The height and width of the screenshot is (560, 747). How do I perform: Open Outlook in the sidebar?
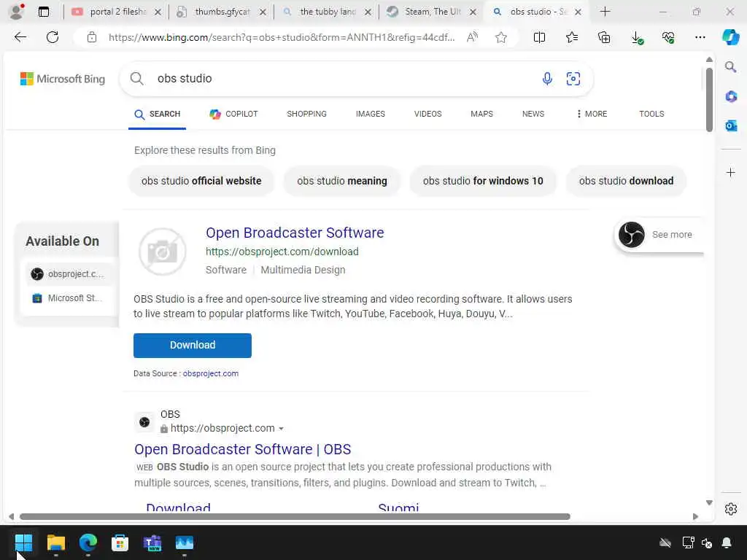731,125
